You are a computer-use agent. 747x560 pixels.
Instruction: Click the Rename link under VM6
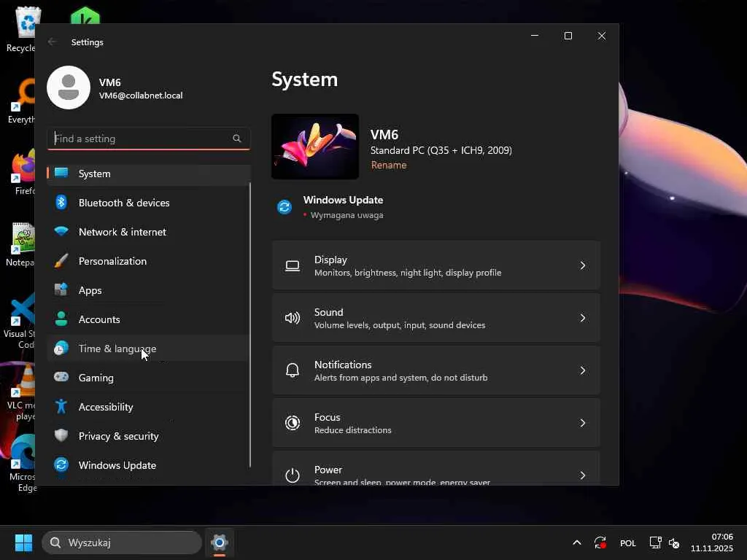point(389,165)
